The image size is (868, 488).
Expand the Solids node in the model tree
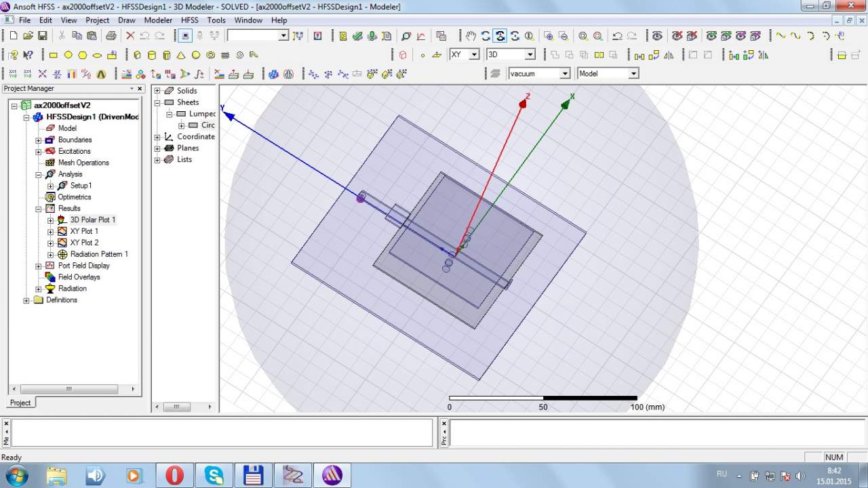click(157, 91)
